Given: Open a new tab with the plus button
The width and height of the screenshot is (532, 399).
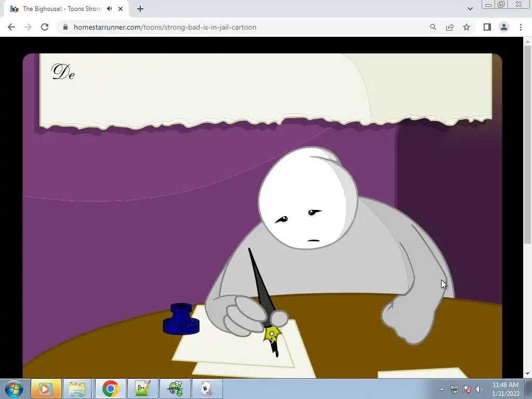Looking at the screenshot, I should (x=140, y=9).
